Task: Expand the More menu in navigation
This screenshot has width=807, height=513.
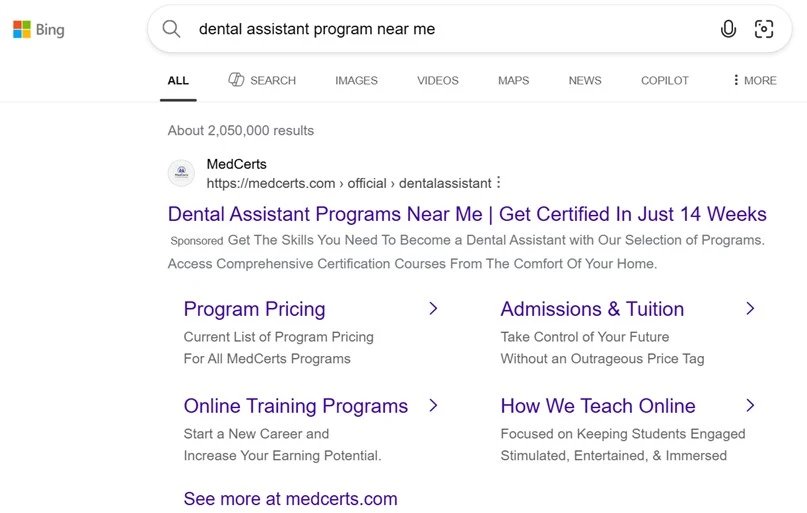Action: coord(754,80)
